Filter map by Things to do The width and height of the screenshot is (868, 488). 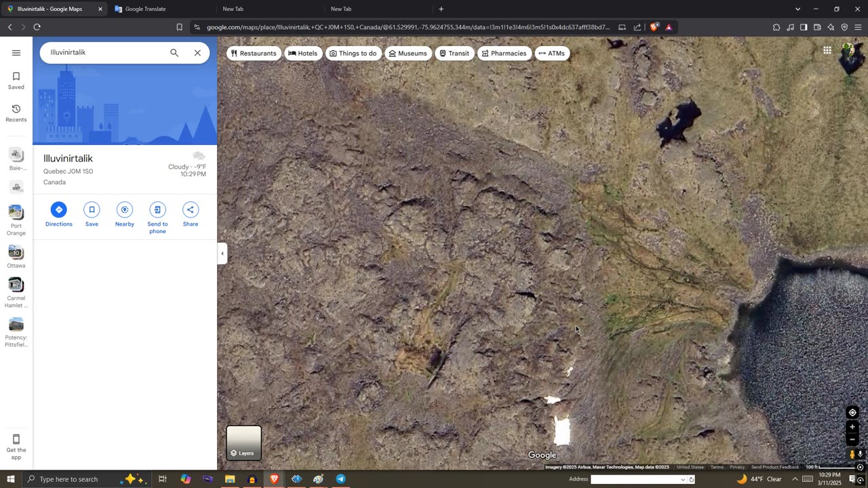pyautogui.click(x=353, y=54)
